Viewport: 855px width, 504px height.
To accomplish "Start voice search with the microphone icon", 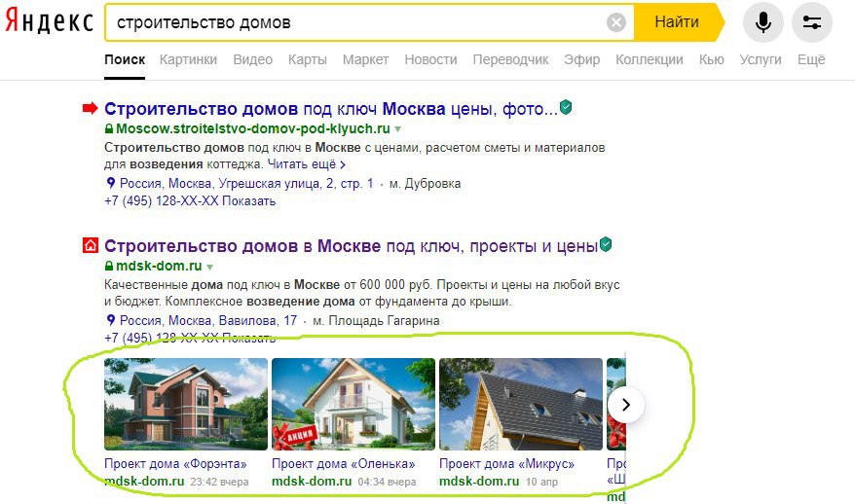I will tap(762, 22).
